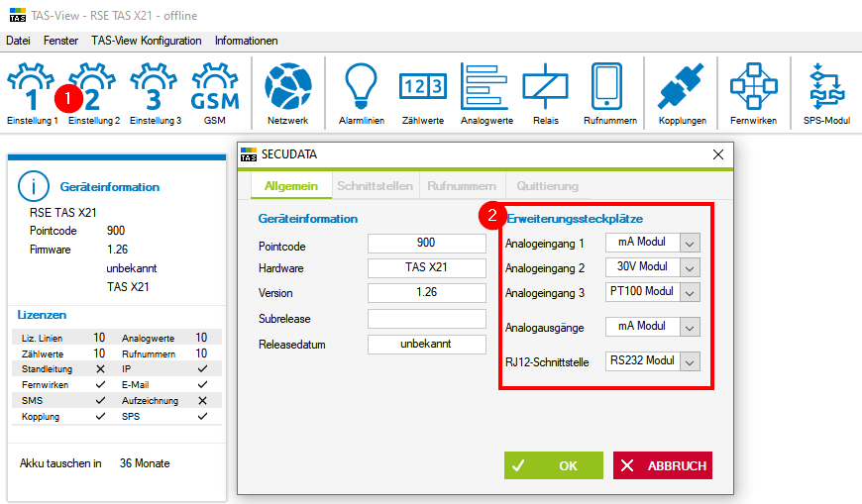
Task: Click Rufnummern license value 10
Action: pyautogui.click(x=201, y=353)
